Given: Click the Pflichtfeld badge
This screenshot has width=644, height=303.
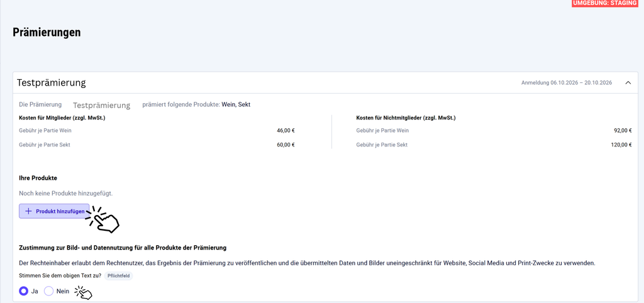Looking at the screenshot, I should (x=118, y=276).
